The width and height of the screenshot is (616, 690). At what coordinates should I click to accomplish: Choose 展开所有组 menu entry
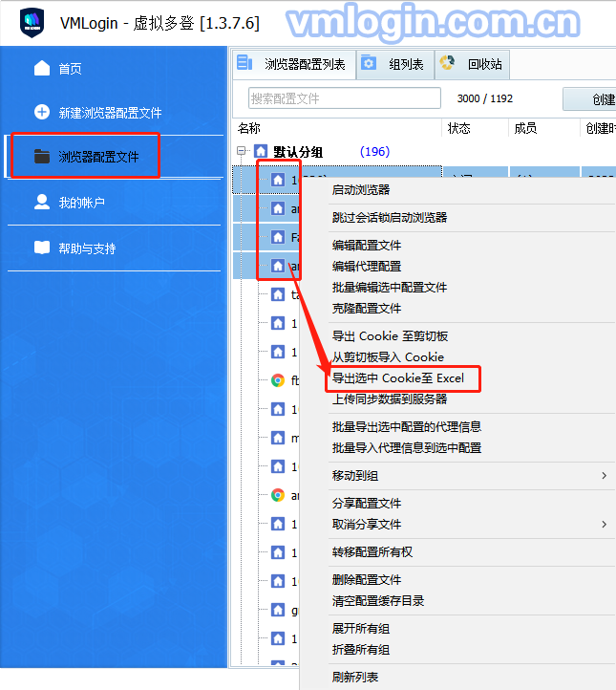pos(361,629)
